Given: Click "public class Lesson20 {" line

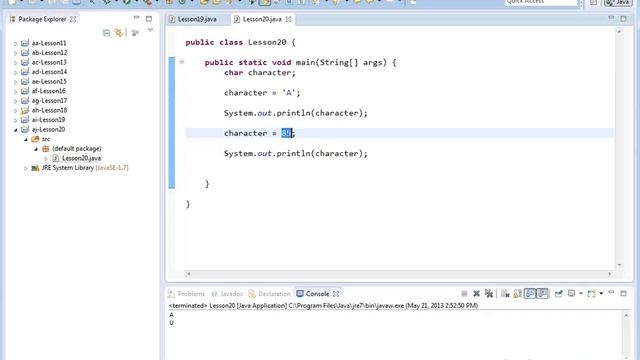Looking at the screenshot, I should tap(240, 42).
